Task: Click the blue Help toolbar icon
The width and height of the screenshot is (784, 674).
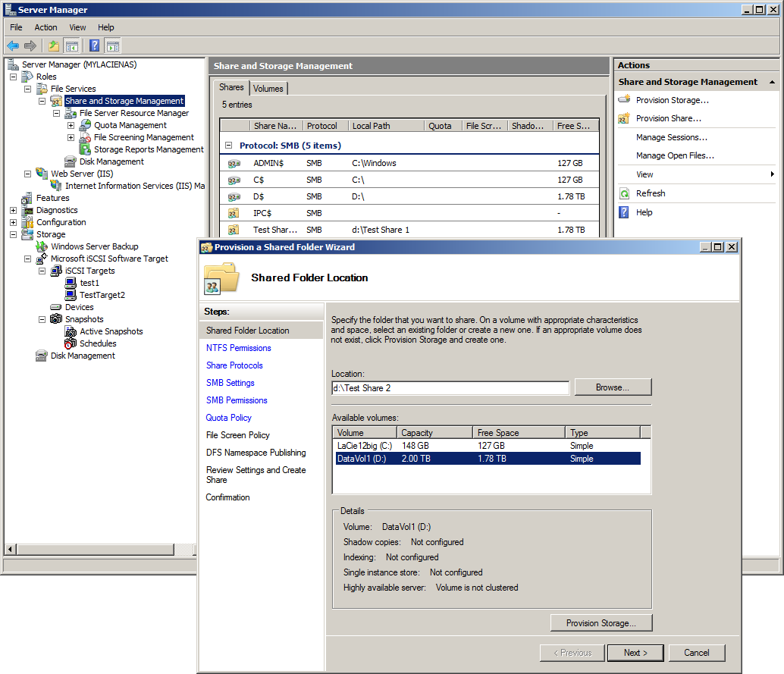Action: (94, 46)
